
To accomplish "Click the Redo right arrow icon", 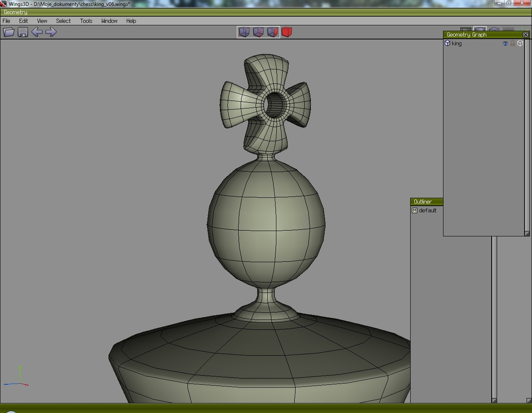I will tap(51, 33).
